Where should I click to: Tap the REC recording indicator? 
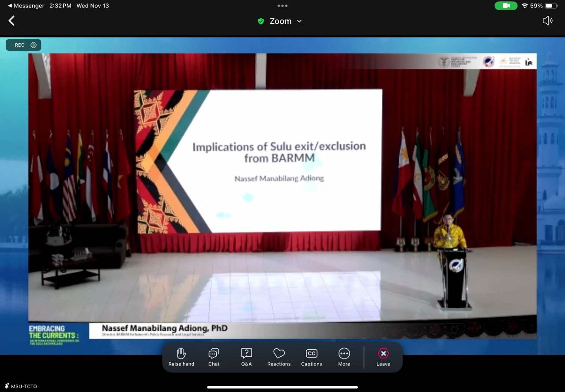tap(23, 45)
